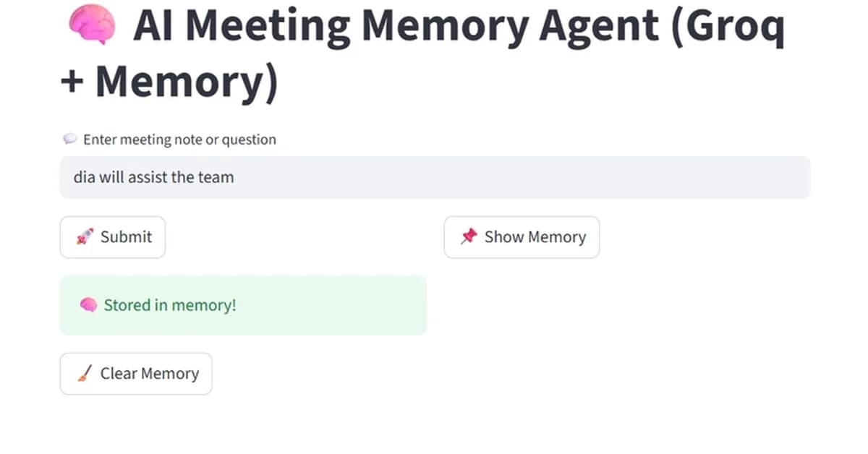The width and height of the screenshot is (868, 454).
Task: Open the Show Memory view
Action: point(522,237)
